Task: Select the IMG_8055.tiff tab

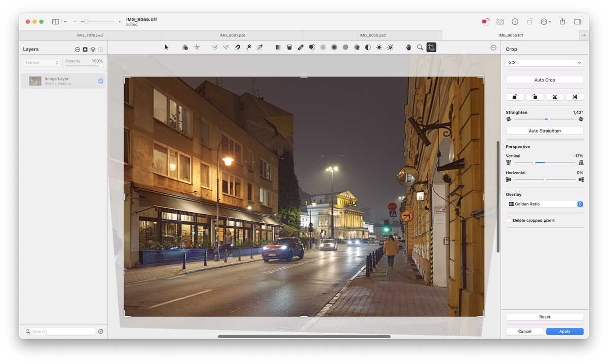Action: [x=511, y=35]
